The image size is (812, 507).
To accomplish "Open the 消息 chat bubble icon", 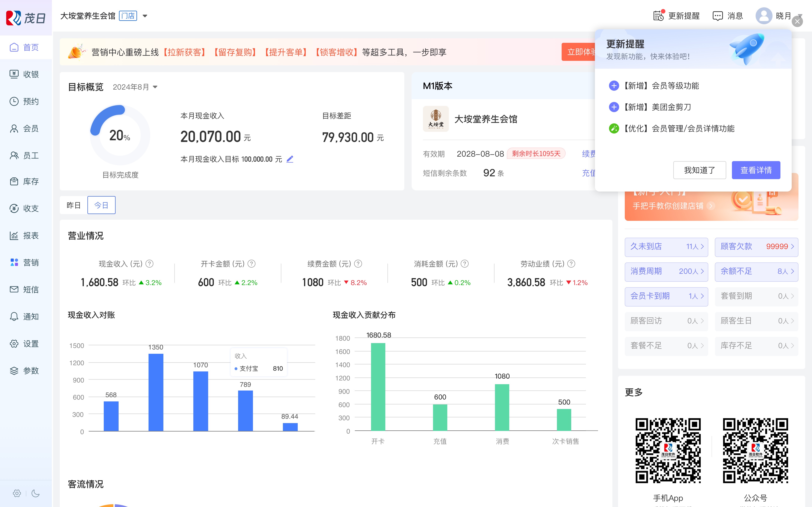I will point(717,16).
